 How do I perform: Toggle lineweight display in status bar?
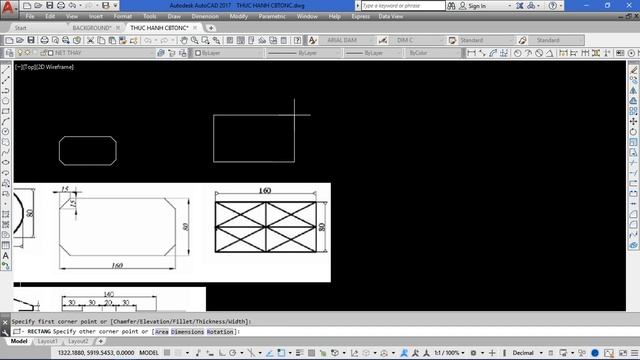pyautogui.click(x=300, y=353)
